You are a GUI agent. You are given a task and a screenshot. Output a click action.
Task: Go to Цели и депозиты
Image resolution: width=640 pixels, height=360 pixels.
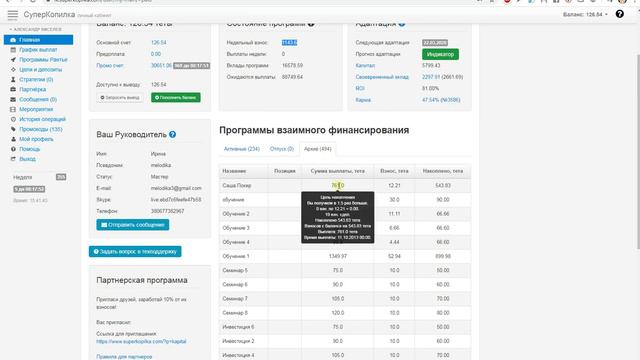(41, 69)
